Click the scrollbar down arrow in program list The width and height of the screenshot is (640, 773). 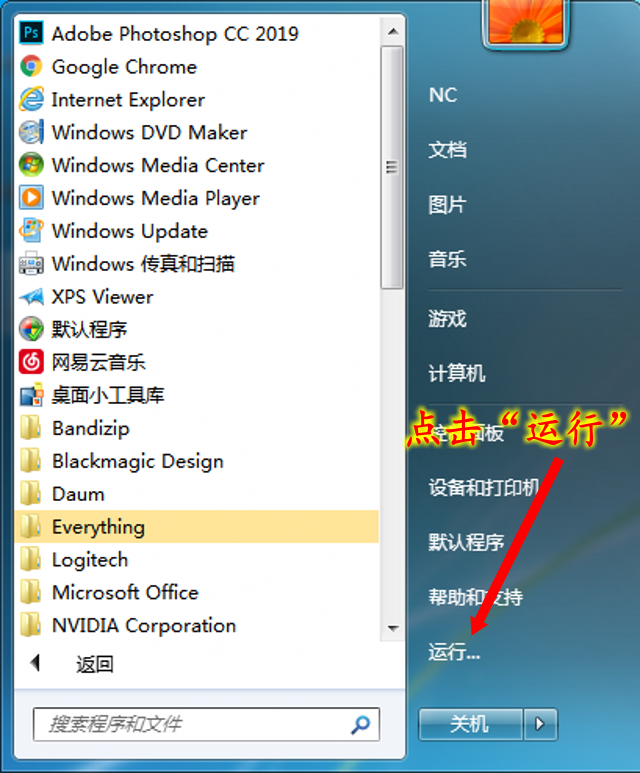393,628
